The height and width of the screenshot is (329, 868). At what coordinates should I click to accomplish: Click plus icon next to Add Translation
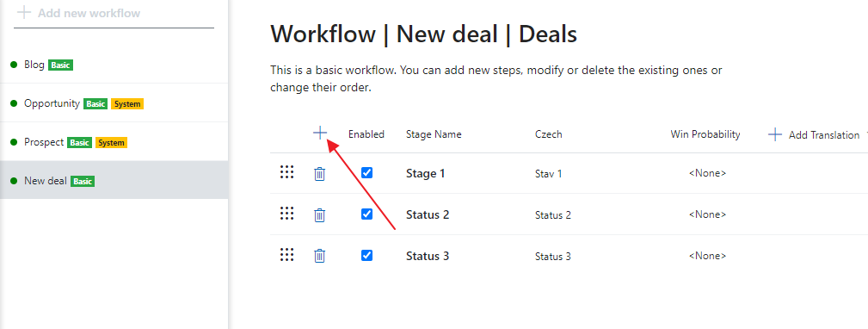coord(775,134)
